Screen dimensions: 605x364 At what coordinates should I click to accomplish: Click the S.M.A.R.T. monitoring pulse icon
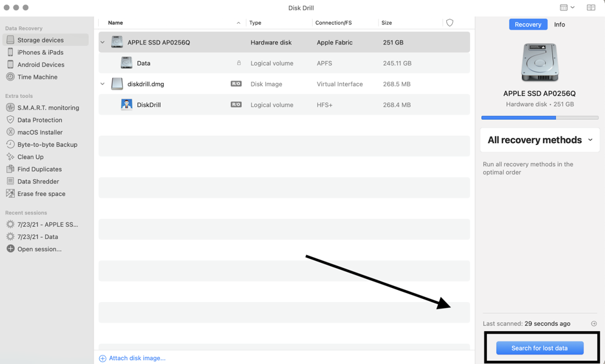(10, 108)
